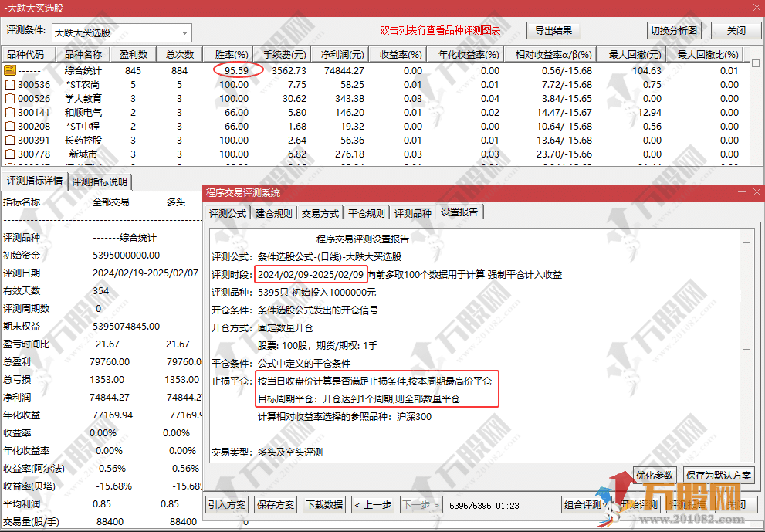Sort by the 品种代码 column header
Screen dimensions: 765x532
(x=29, y=54)
